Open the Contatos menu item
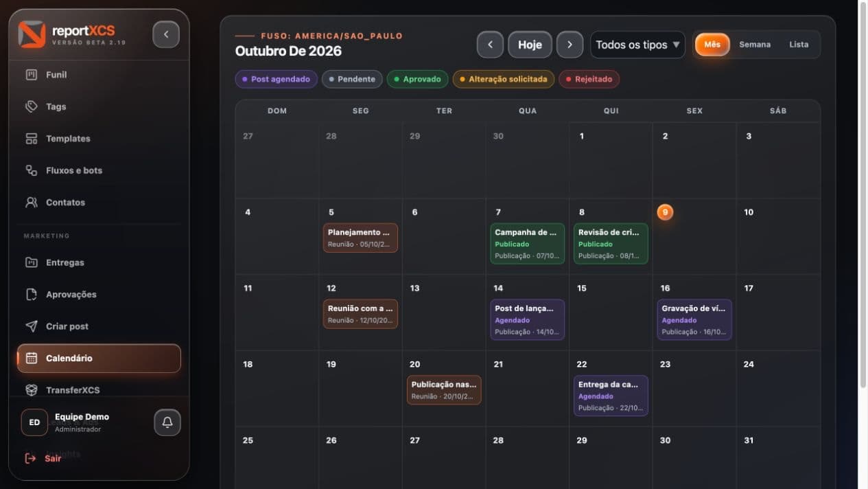Viewport: 868px width, 489px height. [99, 203]
